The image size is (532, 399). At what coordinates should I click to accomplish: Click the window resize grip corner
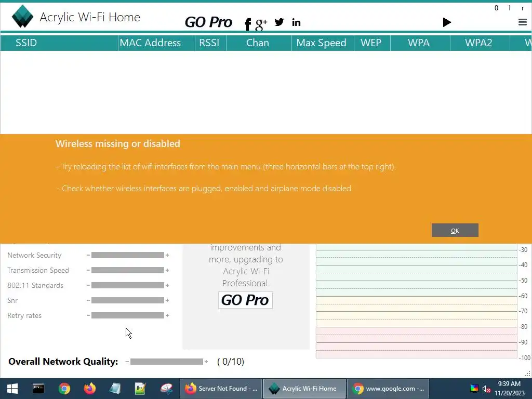click(x=528, y=374)
